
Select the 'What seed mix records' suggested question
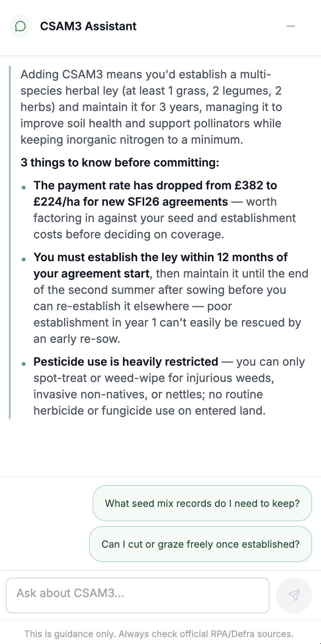(202, 503)
